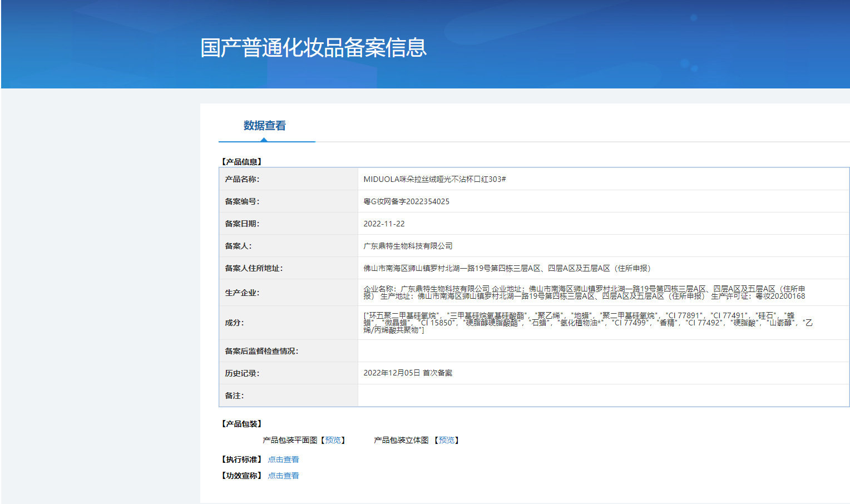Image resolution: width=850 pixels, height=504 pixels.
Task: Click the 生产企业 row label
Action: pyautogui.click(x=242, y=293)
